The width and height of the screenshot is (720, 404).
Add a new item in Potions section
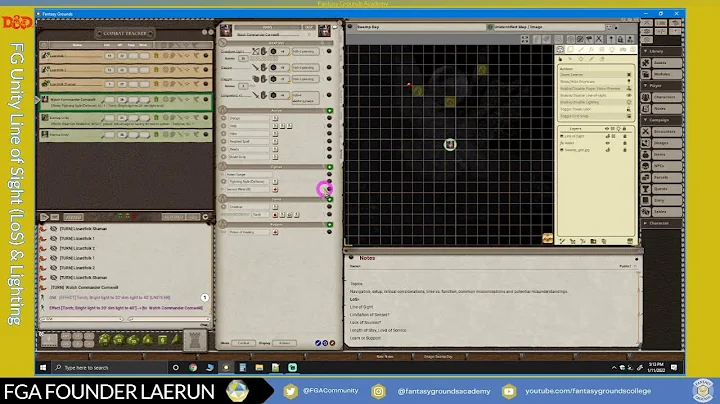click(330, 224)
